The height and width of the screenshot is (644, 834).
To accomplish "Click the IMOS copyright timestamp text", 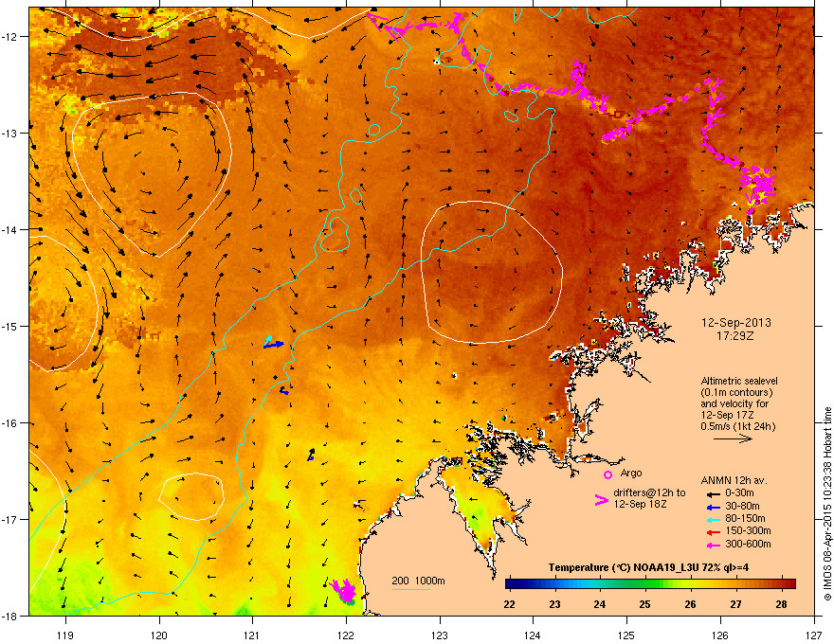I will click(827, 504).
